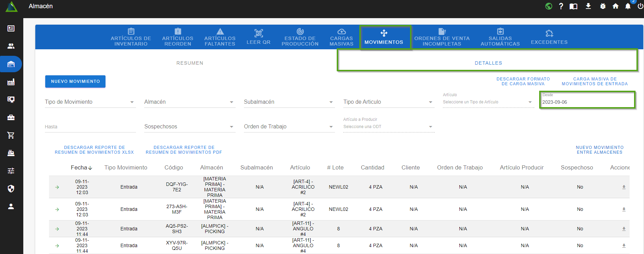
Task: Open the Artículos de Inventario tab
Action: click(131, 37)
